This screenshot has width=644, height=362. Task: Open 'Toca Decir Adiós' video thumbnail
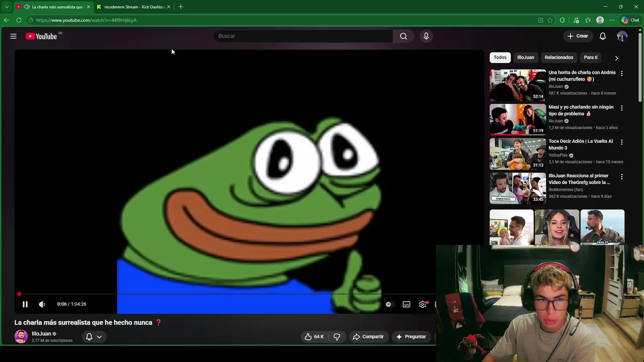(x=518, y=154)
